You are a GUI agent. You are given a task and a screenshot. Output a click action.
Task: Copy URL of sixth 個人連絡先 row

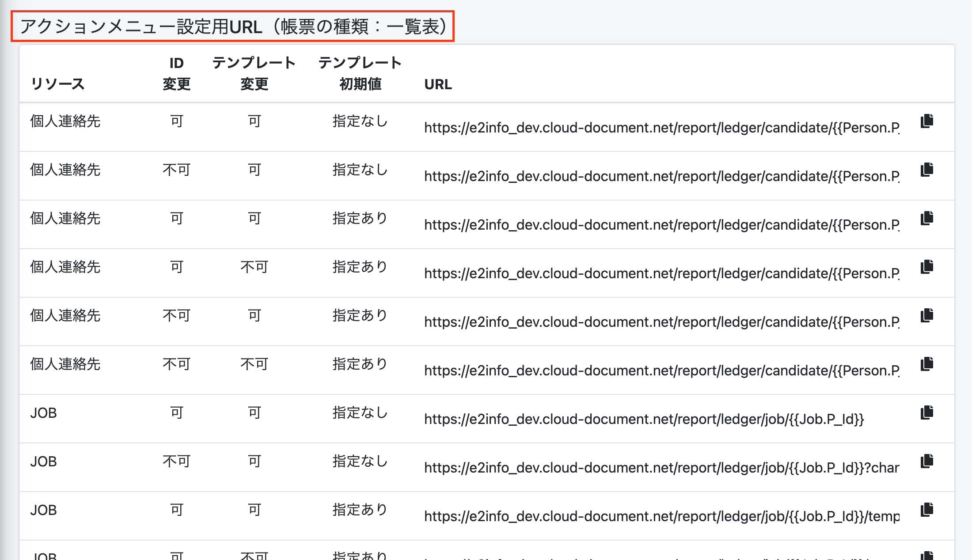click(x=927, y=364)
